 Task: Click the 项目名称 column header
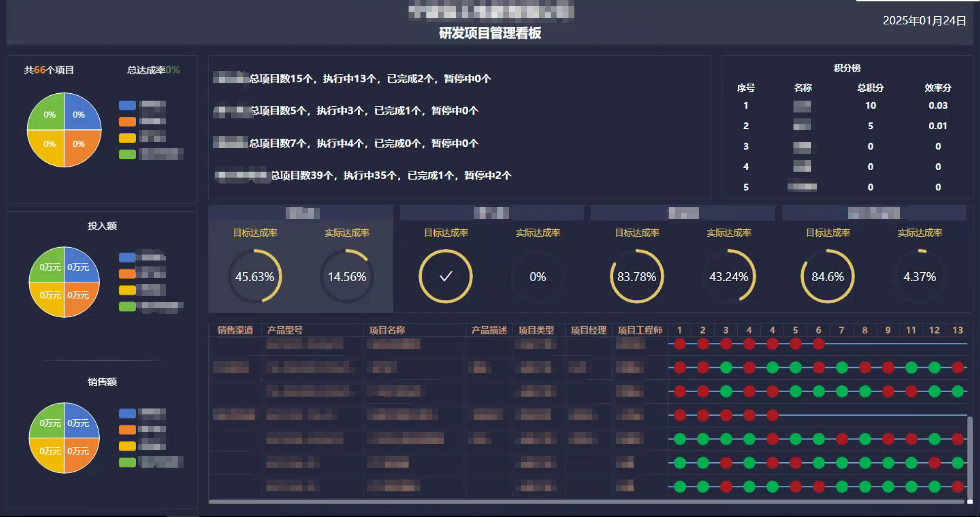coord(387,330)
